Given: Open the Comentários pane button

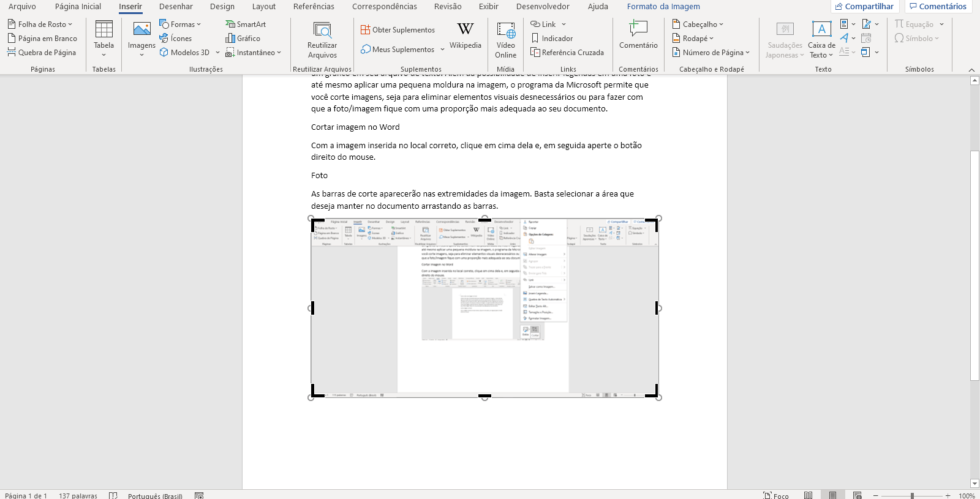Looking at the screenshot, I should 938,7.
